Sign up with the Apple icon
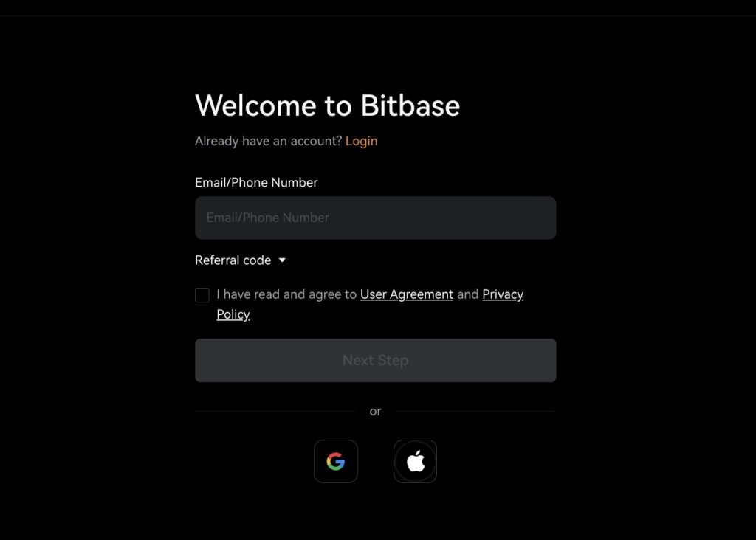Screen dimensions: 756x540 [415, 462]
